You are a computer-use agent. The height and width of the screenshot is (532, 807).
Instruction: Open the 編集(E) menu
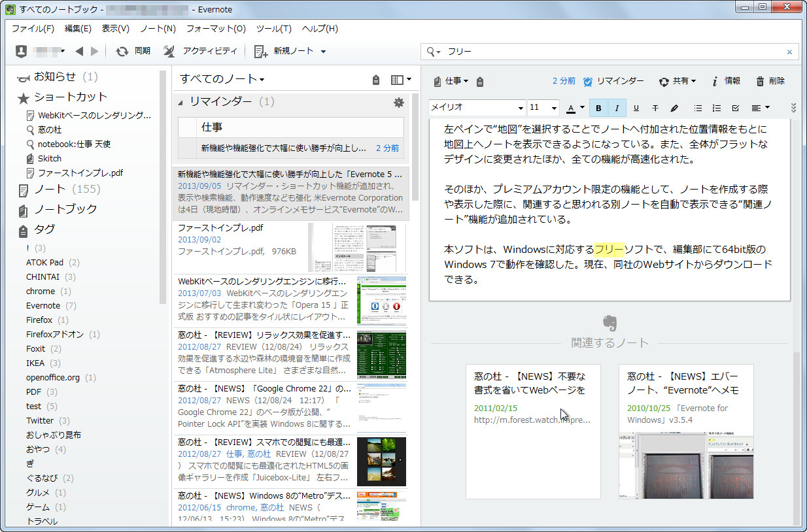tap(78, 29)
